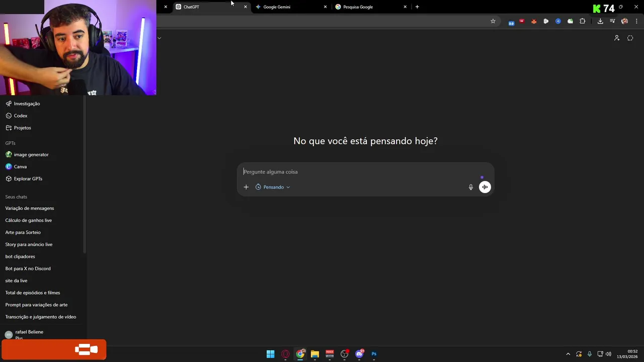Open a new browser tab

click(x=417, y=7)
